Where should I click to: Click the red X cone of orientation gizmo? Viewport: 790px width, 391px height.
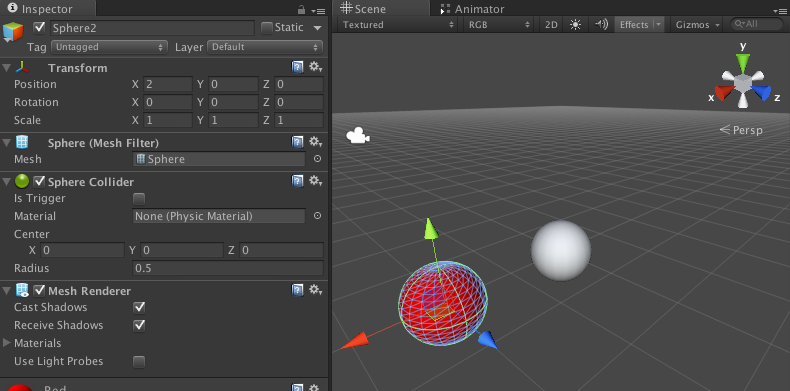point(725,93)
